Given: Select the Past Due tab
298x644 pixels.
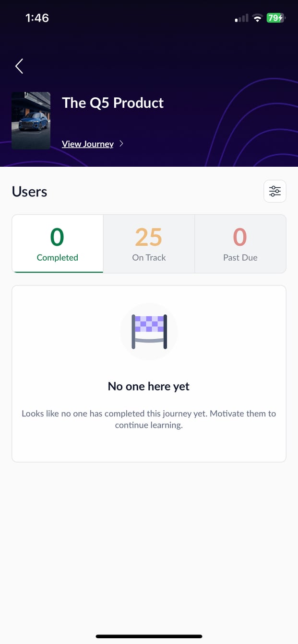Looking at the screenshot, I should pyautogui.click(x=240, y=243).
